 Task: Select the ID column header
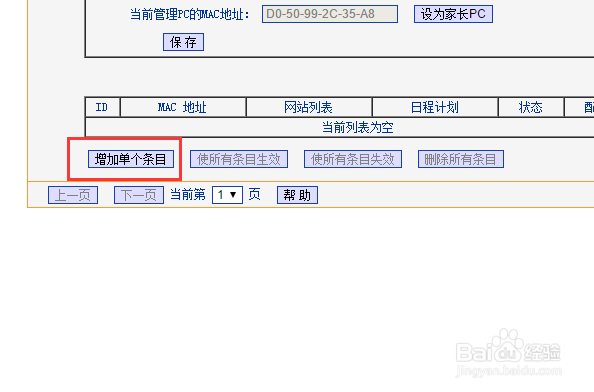pyautogui.click(x=102, y=108)
